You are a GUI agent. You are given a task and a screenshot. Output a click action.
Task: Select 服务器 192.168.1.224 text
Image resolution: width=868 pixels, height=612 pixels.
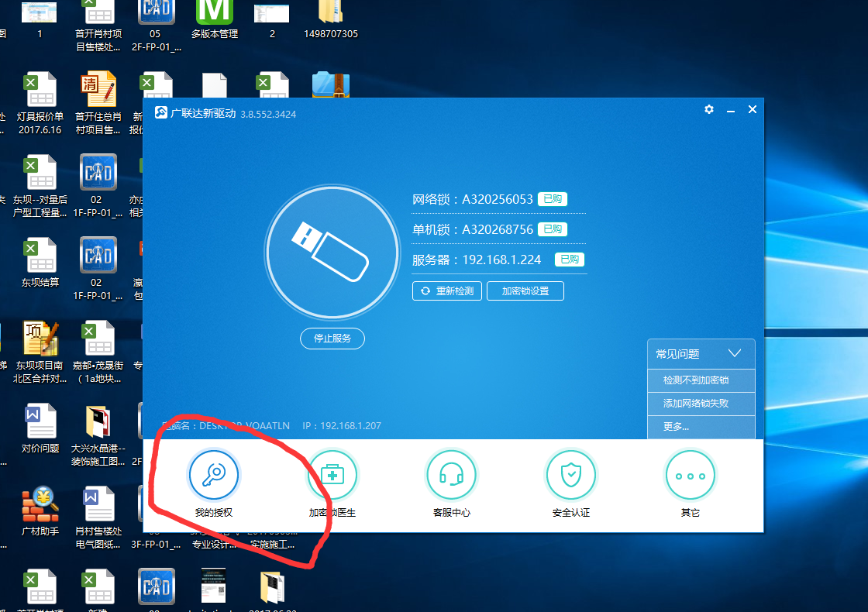tap(476, 260)
